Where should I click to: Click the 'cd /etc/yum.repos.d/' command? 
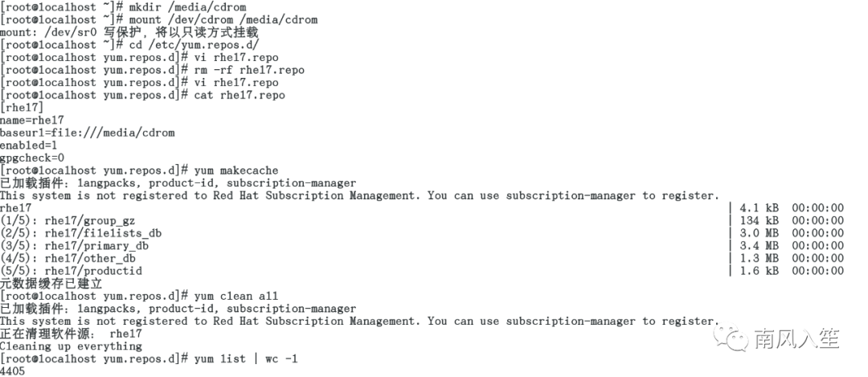point(194,45)
